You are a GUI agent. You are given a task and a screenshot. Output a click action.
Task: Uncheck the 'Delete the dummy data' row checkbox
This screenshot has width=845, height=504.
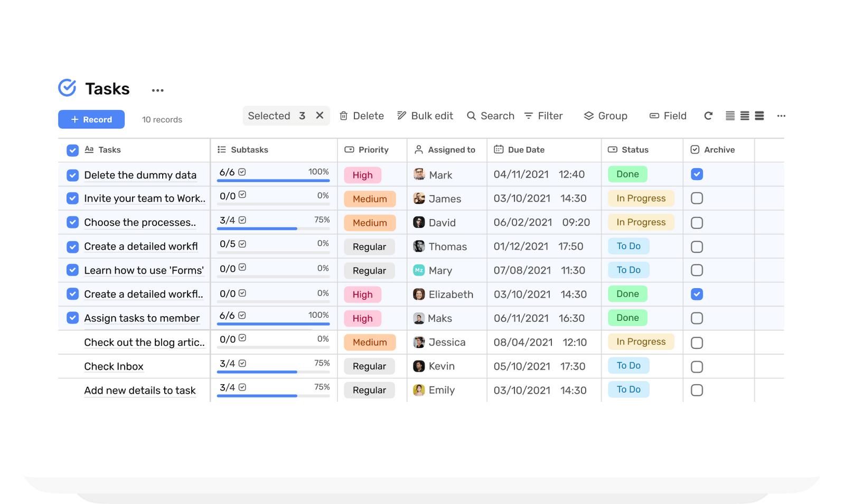click(72, 175)
